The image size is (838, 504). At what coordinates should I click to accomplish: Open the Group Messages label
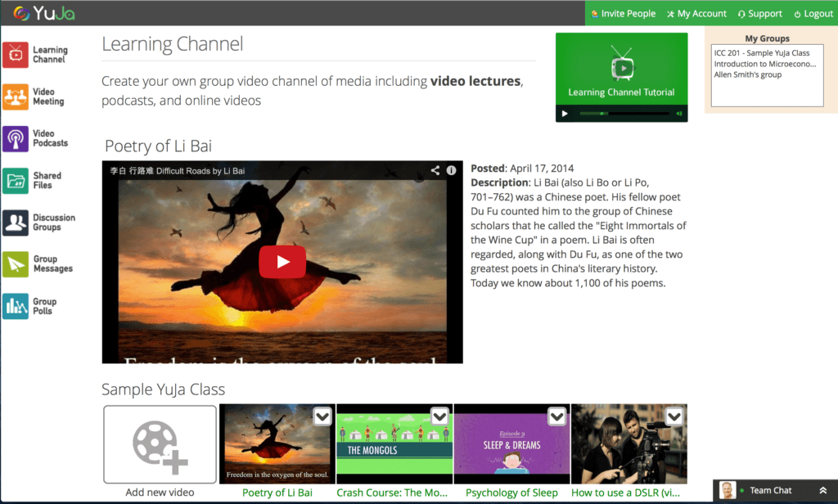[53, 264]
